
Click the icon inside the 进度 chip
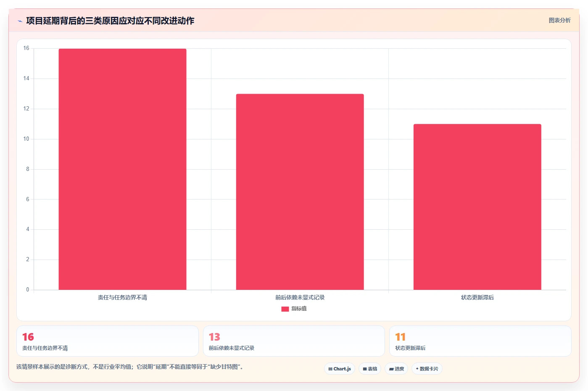coord(391,369)
